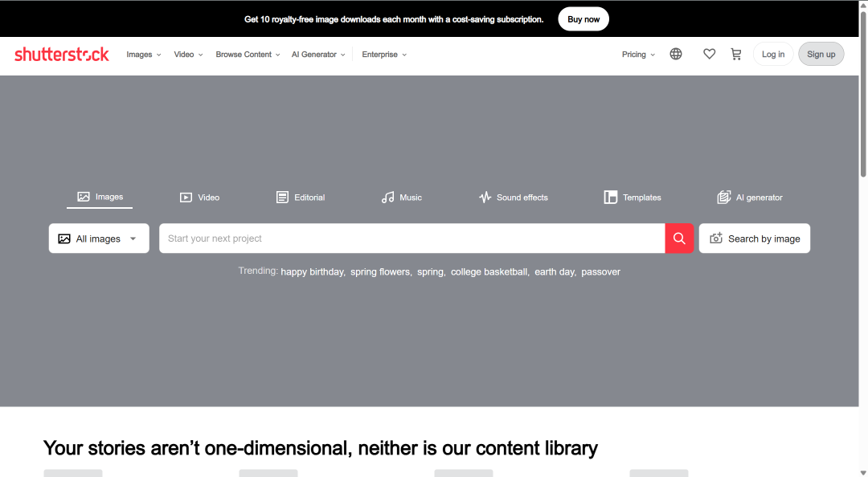The height and width of the screenshot is (477, 868).
Task: Click the camera icon in Search by image
Action: [716, 238]
